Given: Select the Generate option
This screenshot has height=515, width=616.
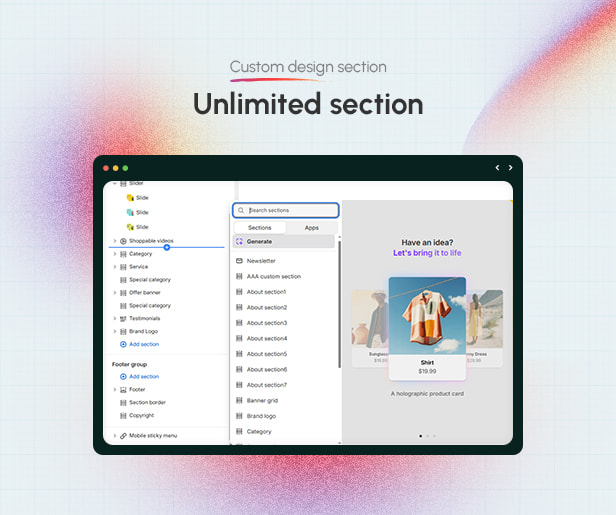Looking at the screenshot, I should [x=284, y=241].
